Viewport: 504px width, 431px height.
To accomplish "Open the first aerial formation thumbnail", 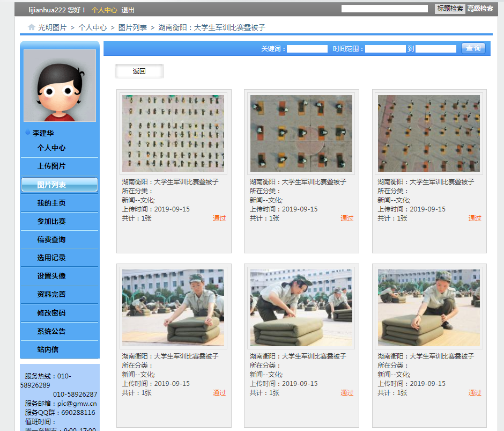I will click(173, 133).
